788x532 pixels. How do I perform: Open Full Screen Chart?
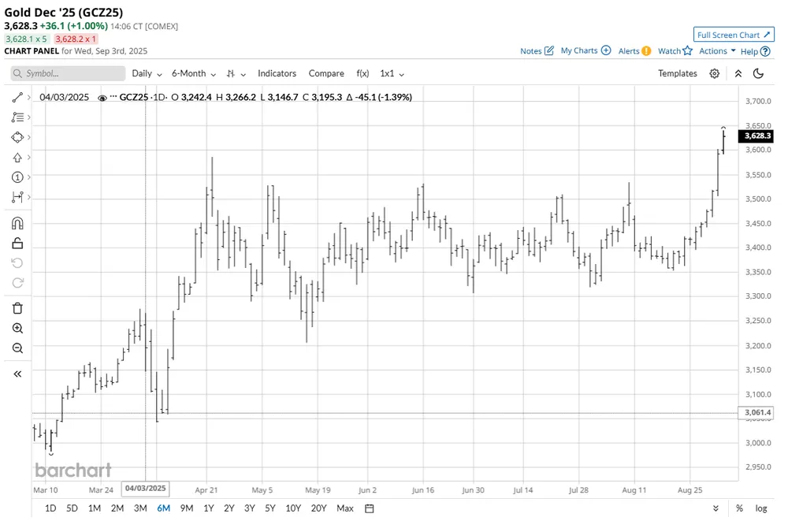pyautogui.click(x=734, y=35)
